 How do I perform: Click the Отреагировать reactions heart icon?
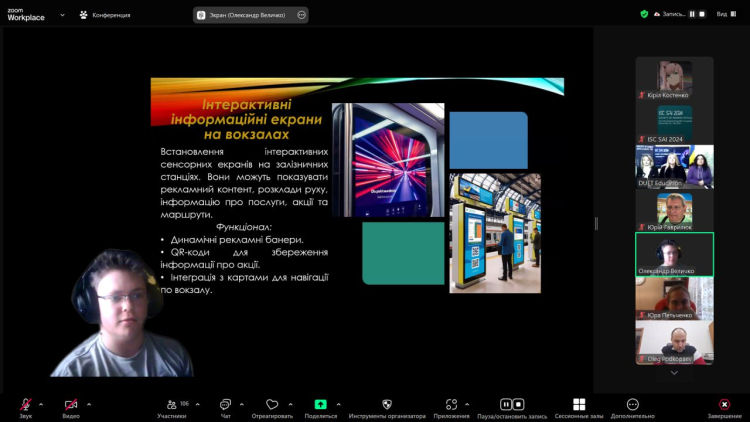272,405
